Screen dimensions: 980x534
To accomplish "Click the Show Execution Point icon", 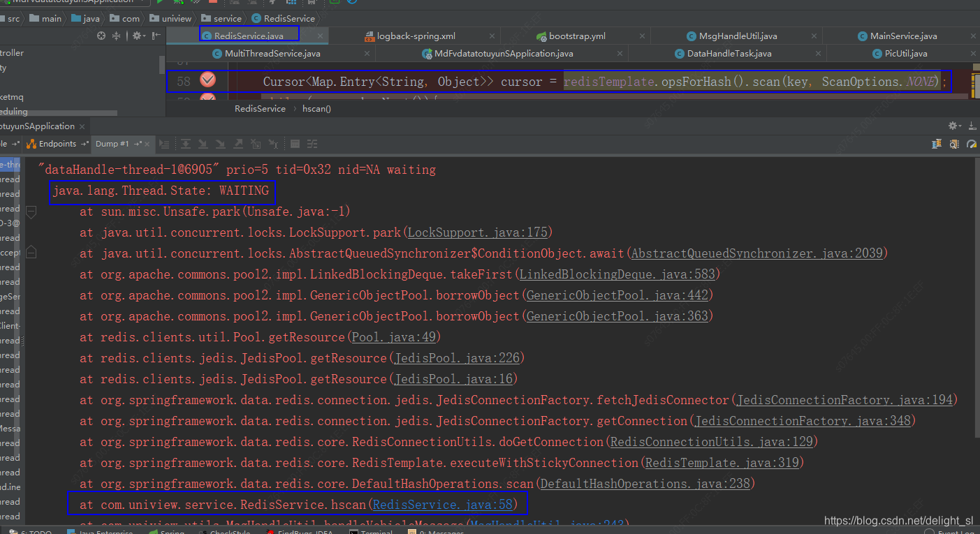I will (x=165, y=144).
